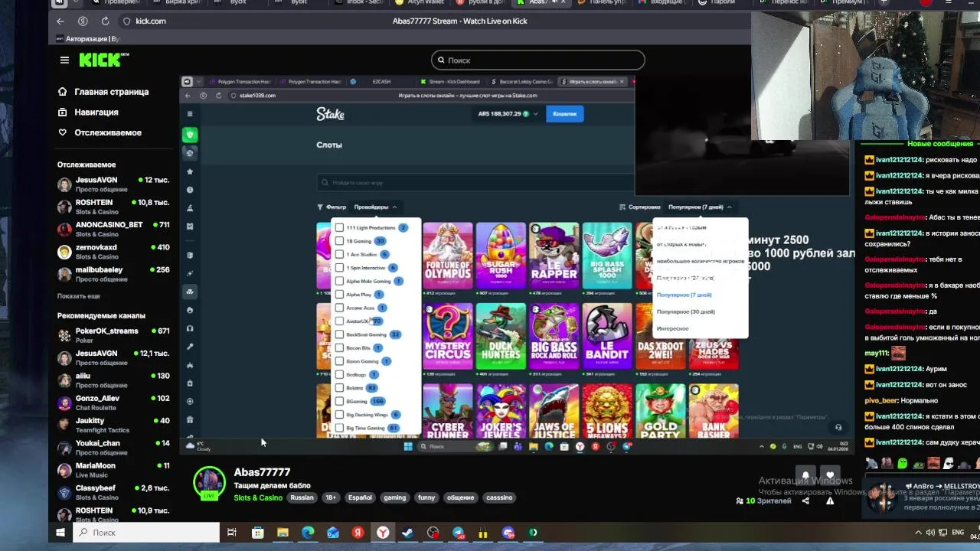This screenshot has height=551, width=980.
Task: Open the Windows Start menu
Action: tap(60, 533)
